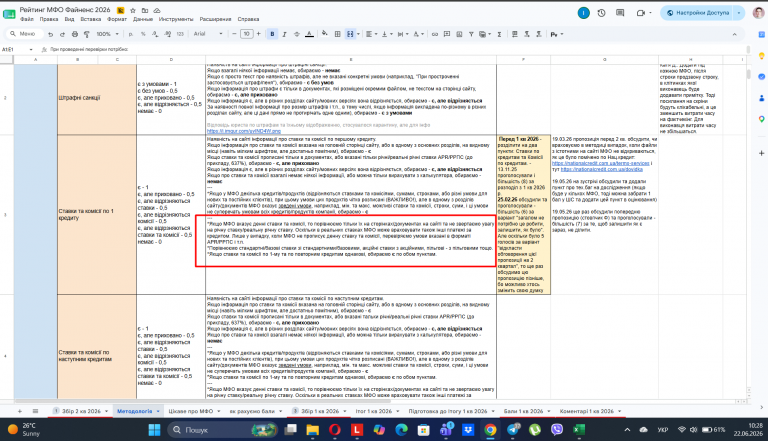The width and height of the screenshot is (768, 441).
Task: Click the insert link icon
Action: (434, 34)
